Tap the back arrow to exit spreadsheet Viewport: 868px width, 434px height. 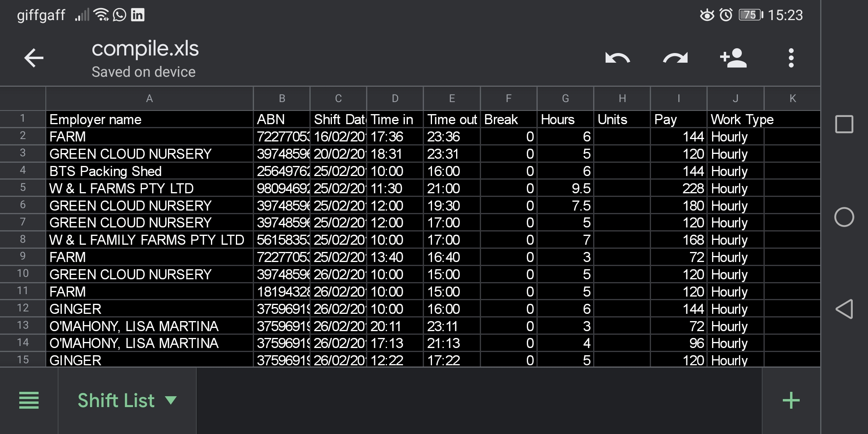pos(34,58)
